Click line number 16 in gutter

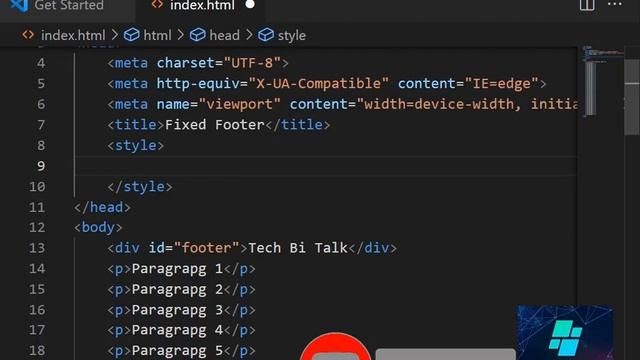point(37,310)
